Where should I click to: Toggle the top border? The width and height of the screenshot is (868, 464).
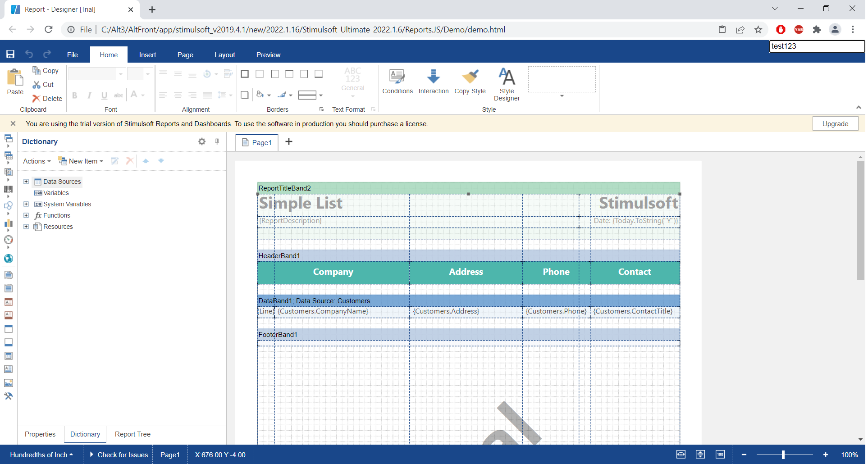[289, 74]
